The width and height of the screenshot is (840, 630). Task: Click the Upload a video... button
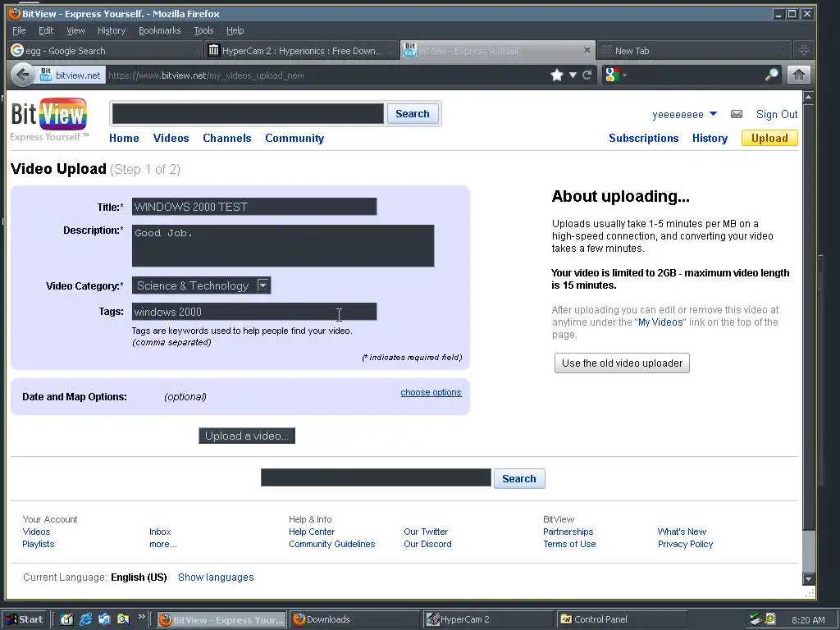(x=247, y=436)
